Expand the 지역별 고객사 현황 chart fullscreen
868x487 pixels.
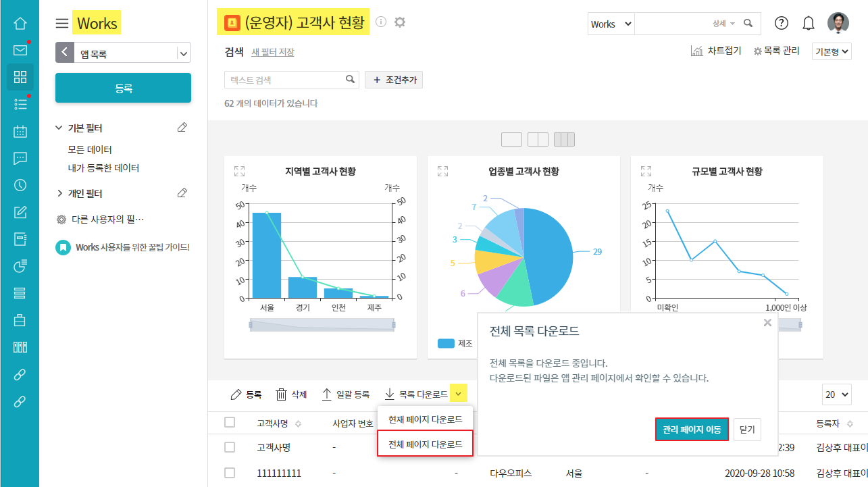(x=239, y=171)
